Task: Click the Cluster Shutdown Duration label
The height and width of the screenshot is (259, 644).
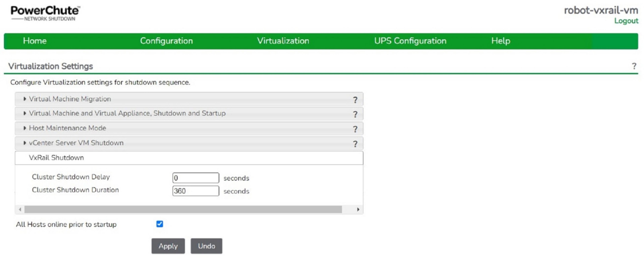Action: 75,190
